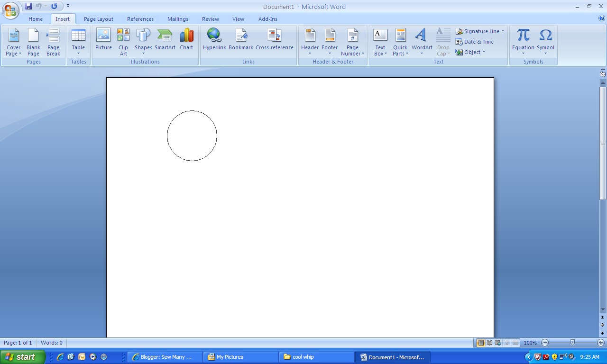The height and width of the screenshot is (364, 607).
Task: Open cool whip folder taskbar window
Action: (x=317, y=357)
